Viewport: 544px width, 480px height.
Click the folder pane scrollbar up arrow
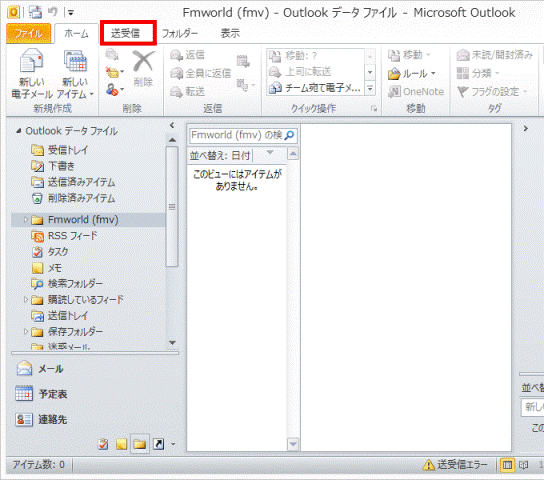click(x=172, y=140)
